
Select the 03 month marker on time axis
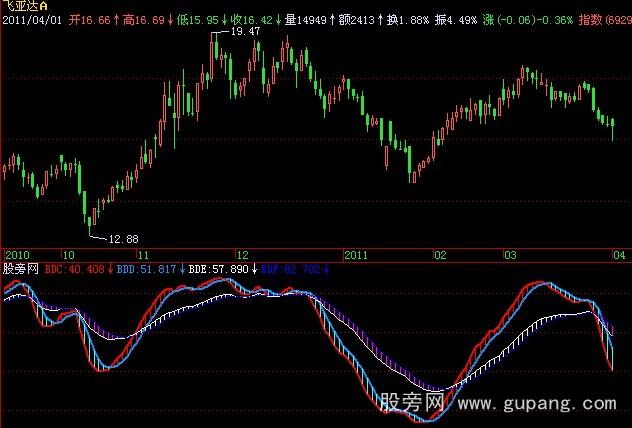[509, 254]
